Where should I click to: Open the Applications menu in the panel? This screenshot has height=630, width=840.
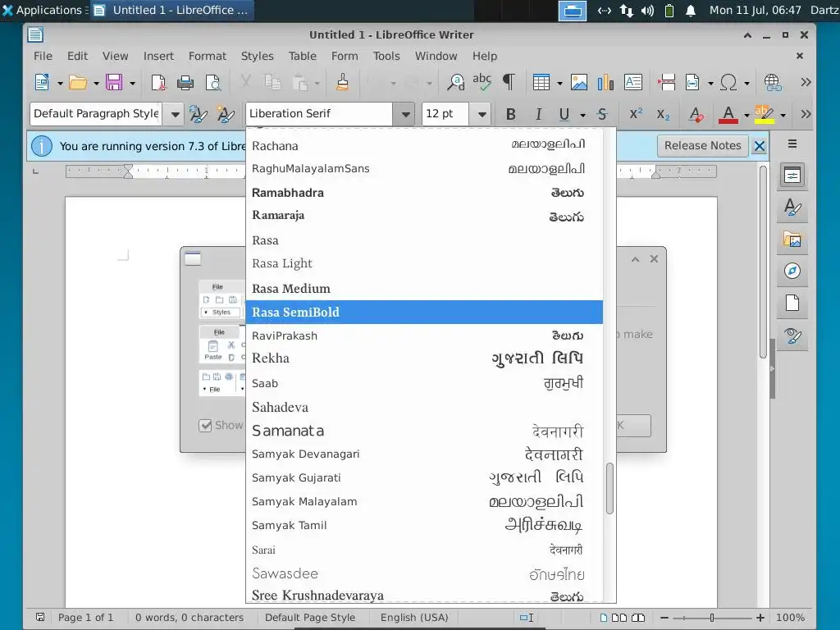point(43,10)
